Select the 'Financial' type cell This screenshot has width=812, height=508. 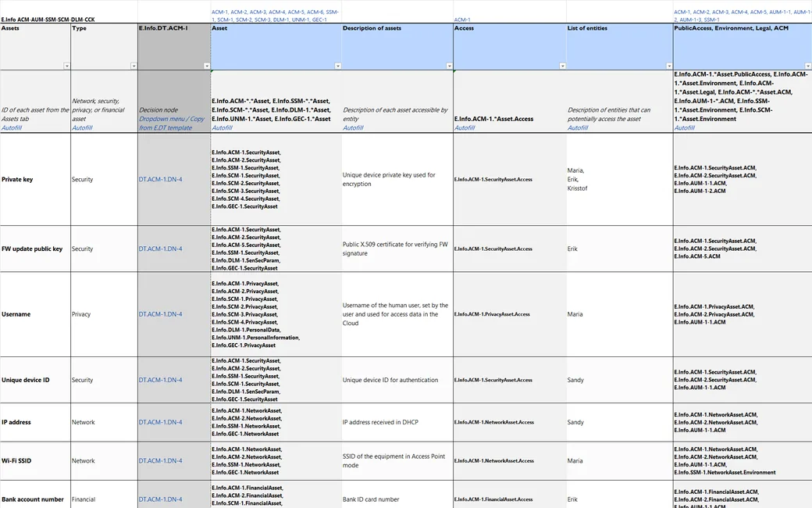pyautogui.click(x=104, y=495)
